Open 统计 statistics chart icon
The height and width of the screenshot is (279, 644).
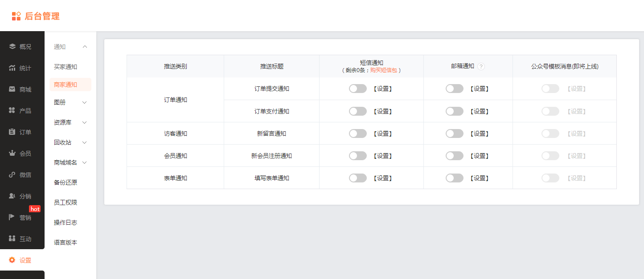pyautogui.click(x=12, y=68)
